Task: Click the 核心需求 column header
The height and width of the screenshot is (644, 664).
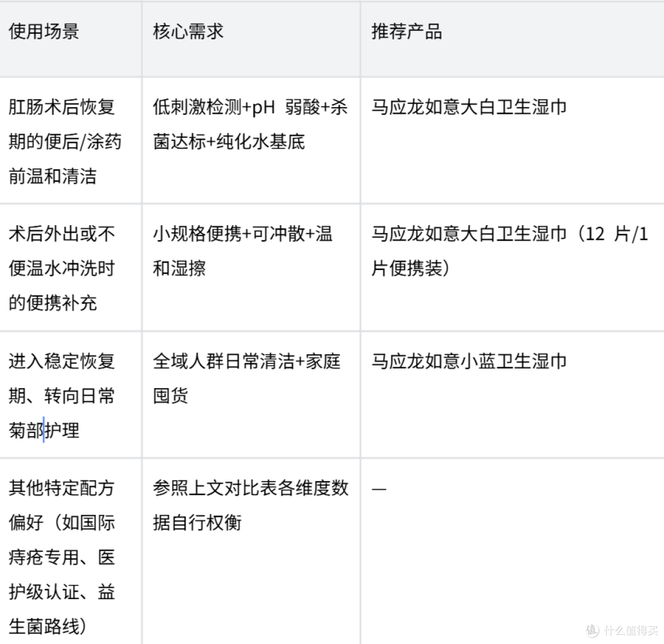Action: tap(251, 39)
